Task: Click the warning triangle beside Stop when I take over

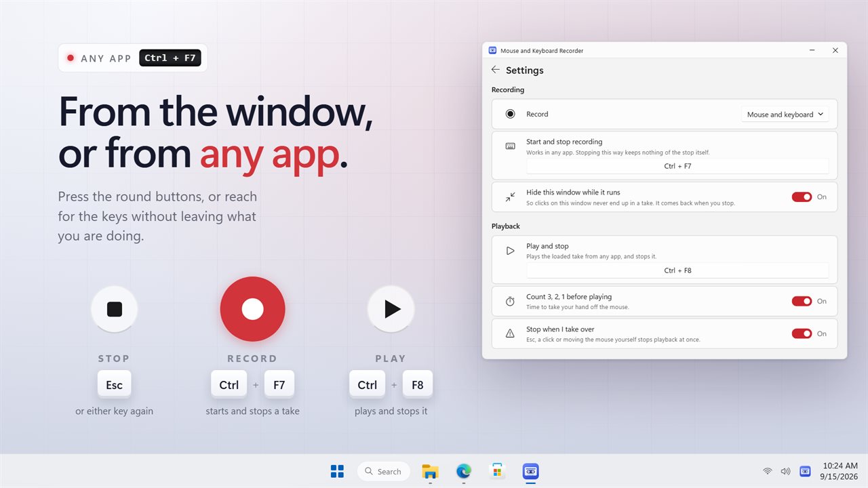Action: 510,333
